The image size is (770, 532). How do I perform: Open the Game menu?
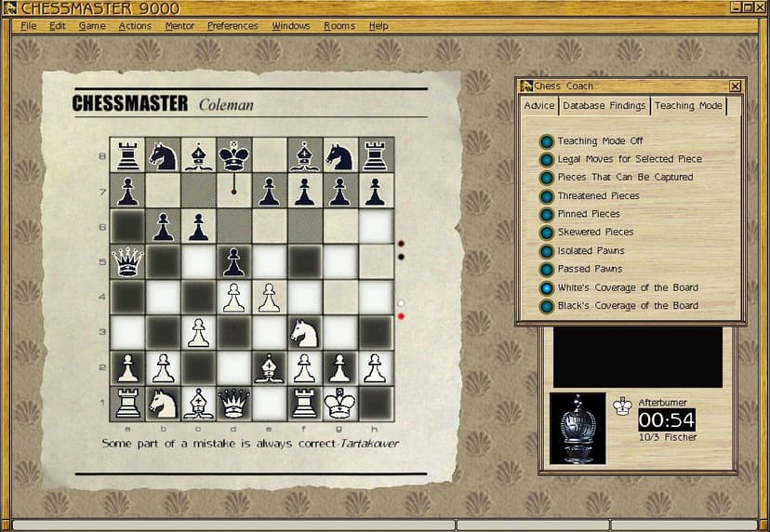point(92,26)
